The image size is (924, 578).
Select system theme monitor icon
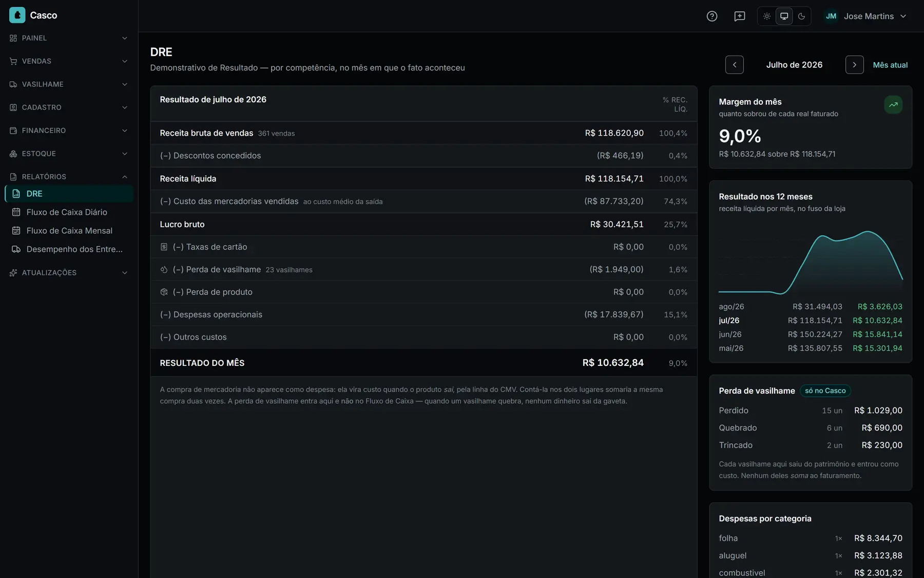point(784,16)
